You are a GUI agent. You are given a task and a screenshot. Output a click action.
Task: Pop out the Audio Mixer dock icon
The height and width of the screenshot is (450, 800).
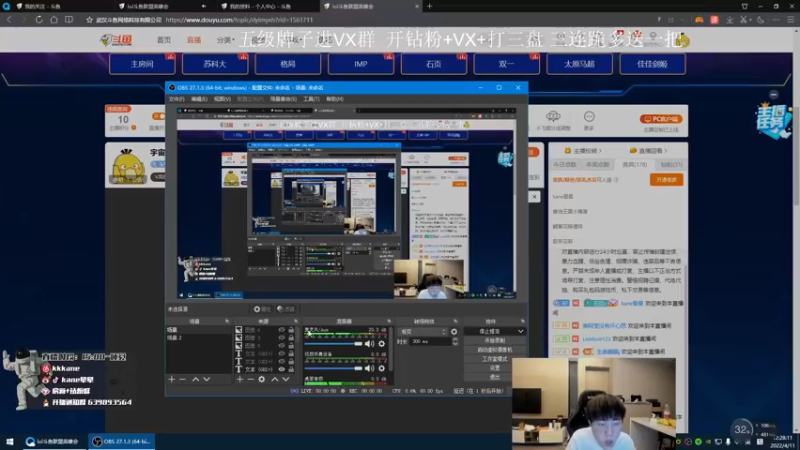[x=389, y=321]
